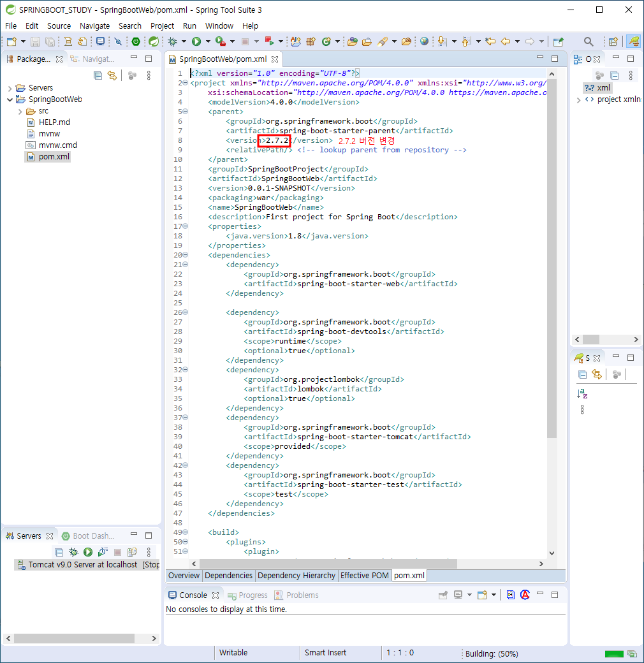644x663 pixels.
Task: Open the Source menu
Action: pos(59,25)
